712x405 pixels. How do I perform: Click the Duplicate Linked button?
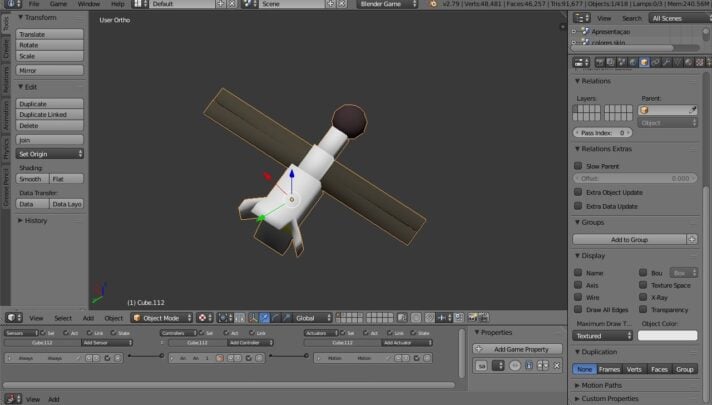point(51,115)
